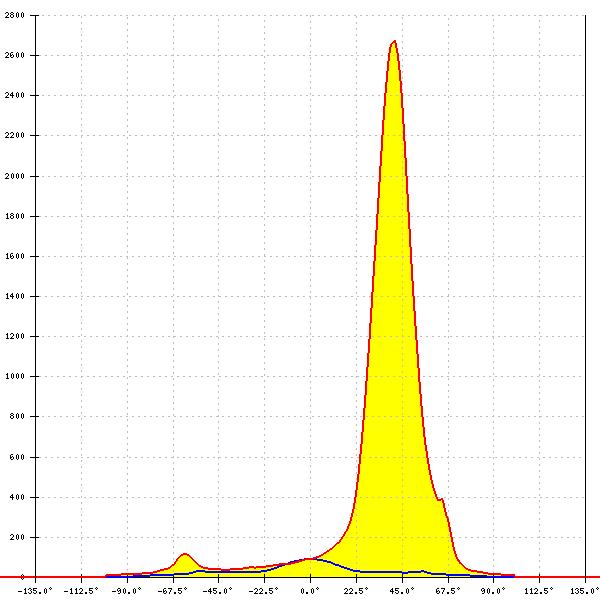Screen dimensions: 600x600
Task: Select the 2600 value on the vertical axis
Action: [15, 55]
